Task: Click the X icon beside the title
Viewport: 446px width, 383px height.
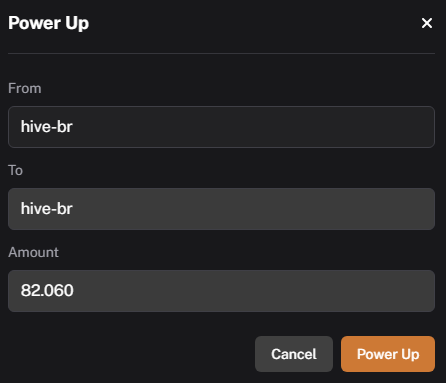Action: pos(427,23)
